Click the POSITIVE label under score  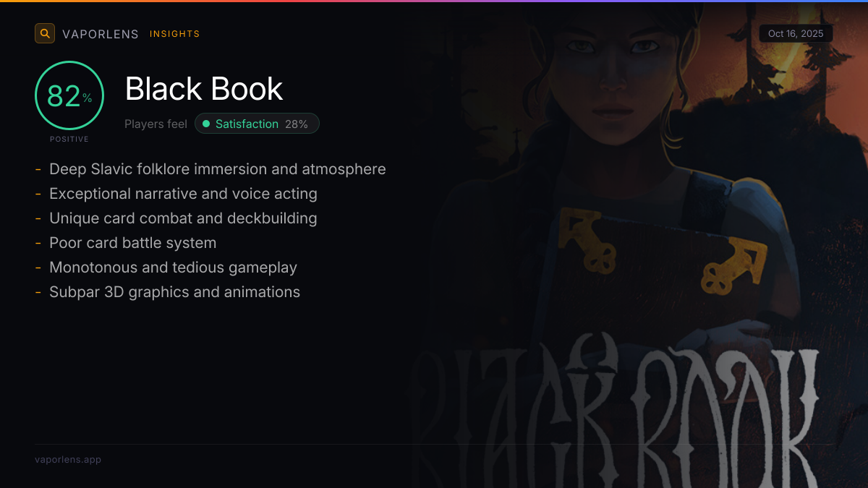[x=69, y=139]
